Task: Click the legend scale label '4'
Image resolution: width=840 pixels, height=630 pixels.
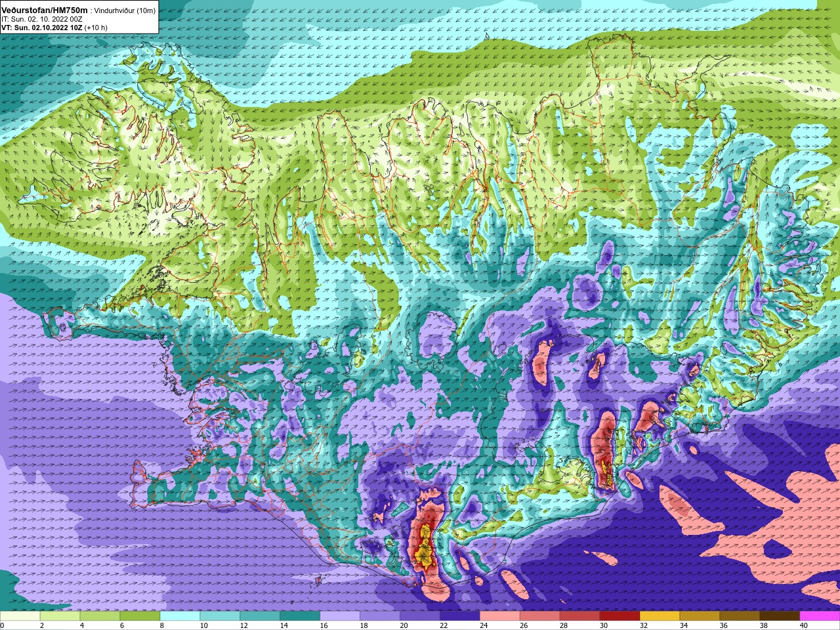Action: pos(82,626)
